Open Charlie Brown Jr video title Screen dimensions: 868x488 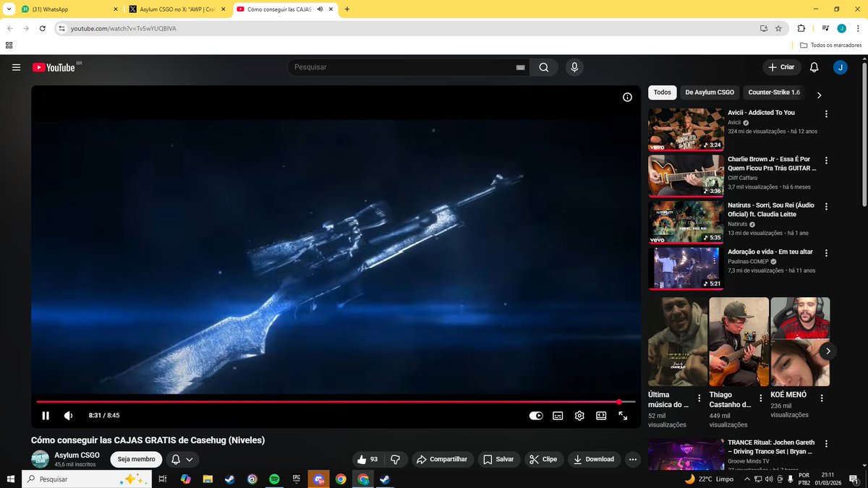[772, 163]
